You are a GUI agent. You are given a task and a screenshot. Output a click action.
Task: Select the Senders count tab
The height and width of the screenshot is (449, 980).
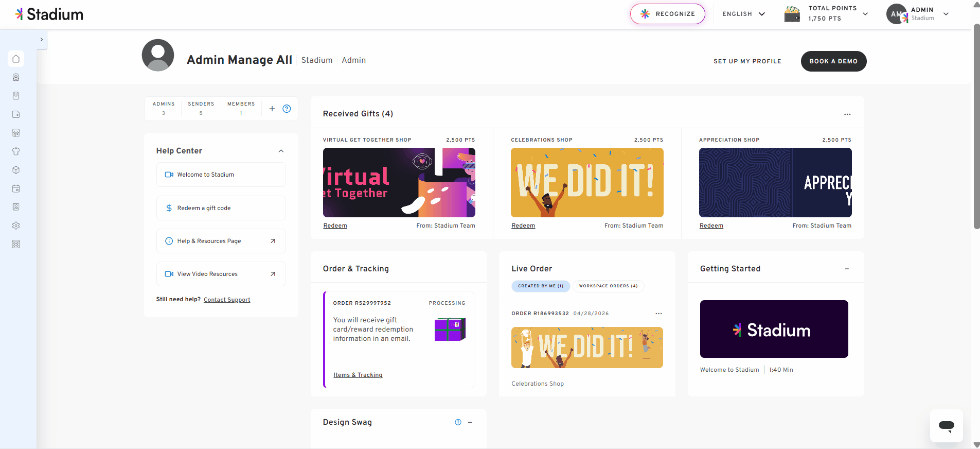[x=201, y=108]
